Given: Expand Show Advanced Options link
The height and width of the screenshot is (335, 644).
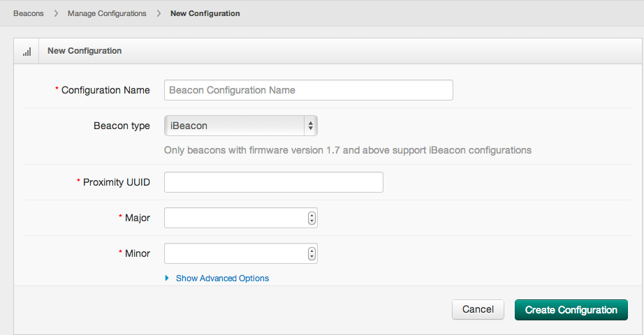Looking at the screenshot, I should pyautogui.click(x=222, y=278).
